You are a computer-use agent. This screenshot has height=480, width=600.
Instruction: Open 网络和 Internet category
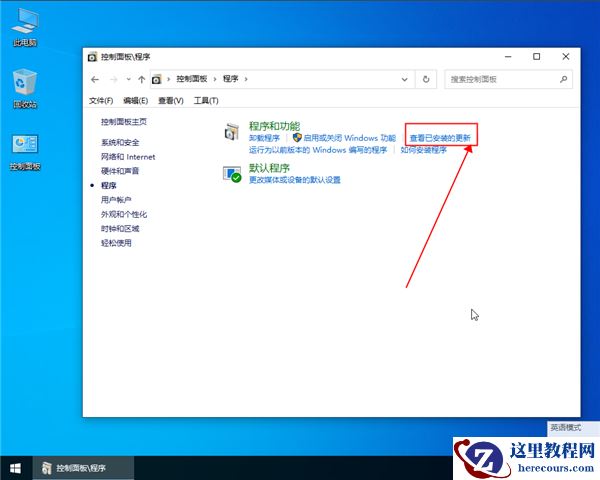coord(128,157)
